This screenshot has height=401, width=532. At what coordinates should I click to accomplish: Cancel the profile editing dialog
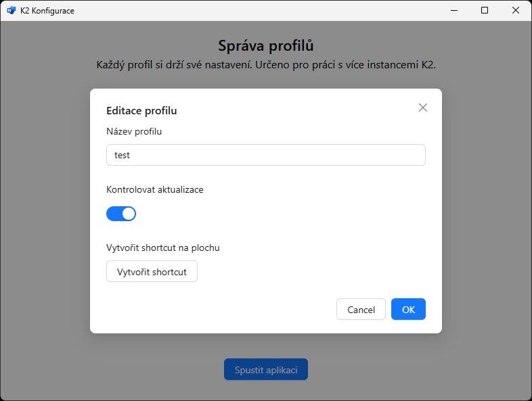[361, 309]
